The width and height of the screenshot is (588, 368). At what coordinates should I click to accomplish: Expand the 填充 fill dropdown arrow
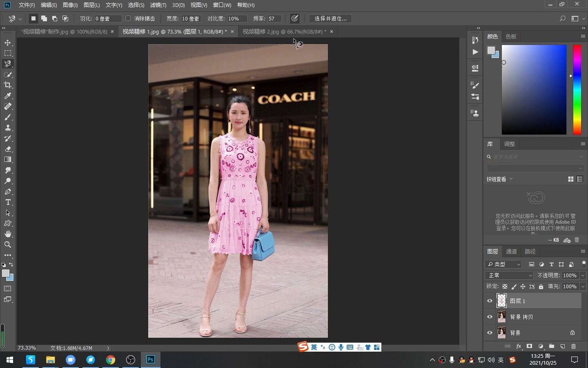[583, 287]
